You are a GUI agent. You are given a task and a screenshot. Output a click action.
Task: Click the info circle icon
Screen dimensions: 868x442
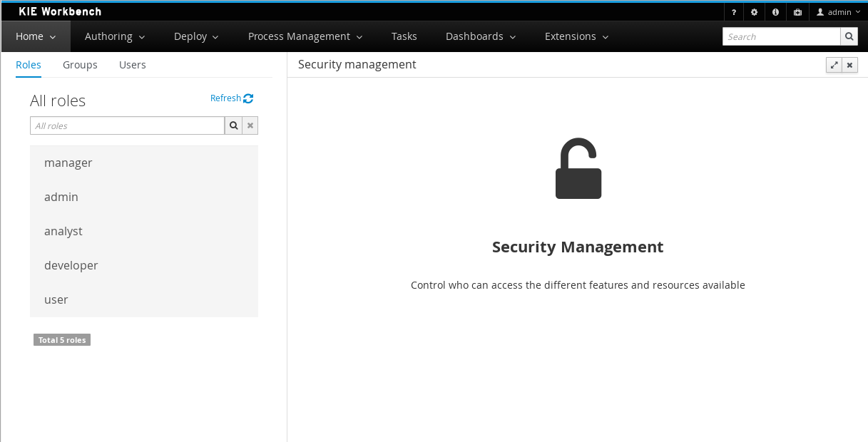[775, 12]
